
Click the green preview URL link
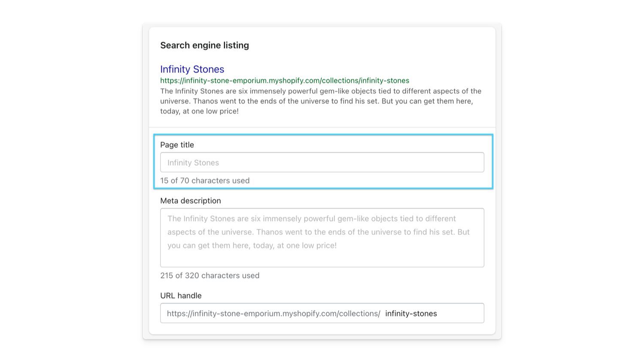(x=285, y=81)
